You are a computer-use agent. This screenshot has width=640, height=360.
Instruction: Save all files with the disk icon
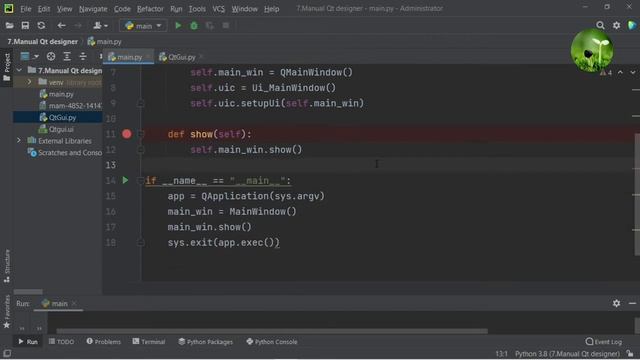(x=25, y=26)
